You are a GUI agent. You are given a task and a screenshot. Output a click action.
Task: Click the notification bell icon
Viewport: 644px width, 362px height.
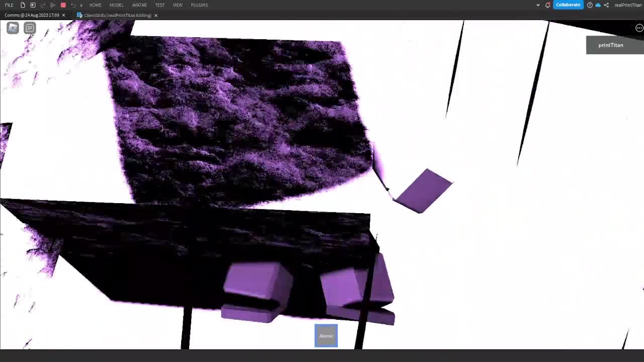(548, 5)
